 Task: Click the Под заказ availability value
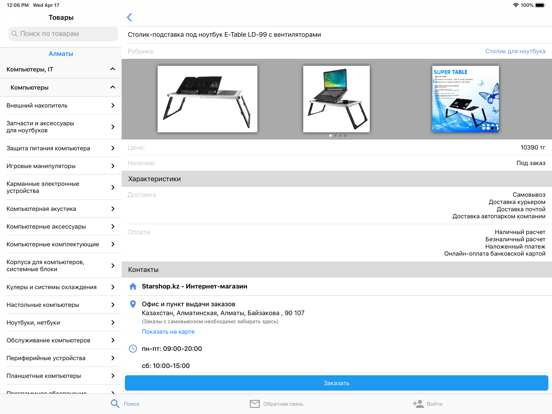coord(531,163)
